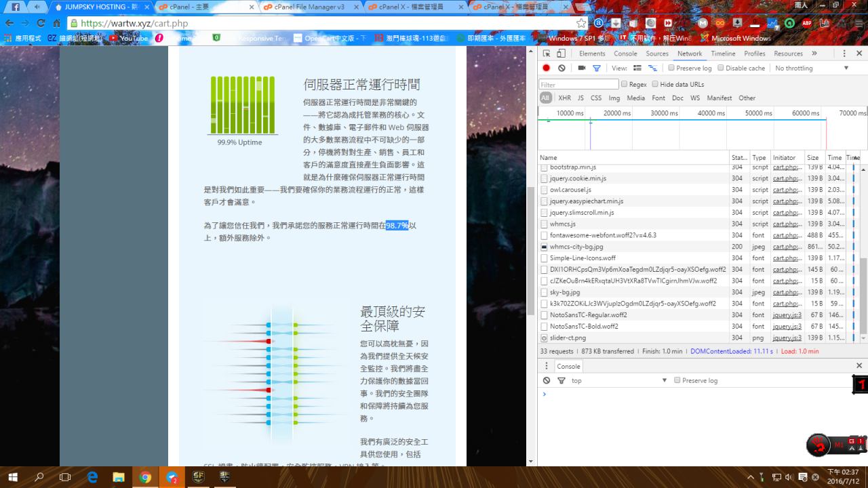
Task: Enable Preserve log in Network toolbar
Action: [x=671, y=68]
